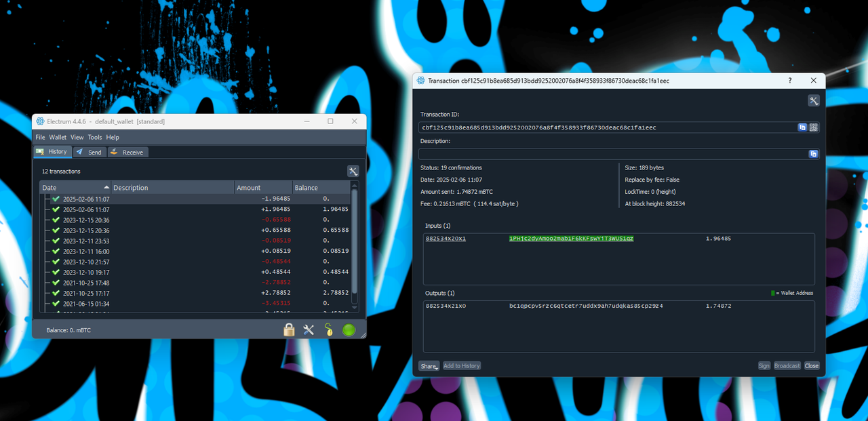This screenshot has width=868, height=421.
Task: Select the 2023-12-10 19:17 transaction row
Action: tap(195, 272)
